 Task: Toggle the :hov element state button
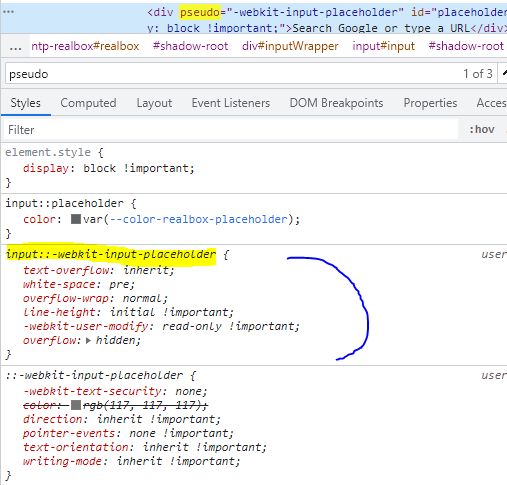point(482,129)
